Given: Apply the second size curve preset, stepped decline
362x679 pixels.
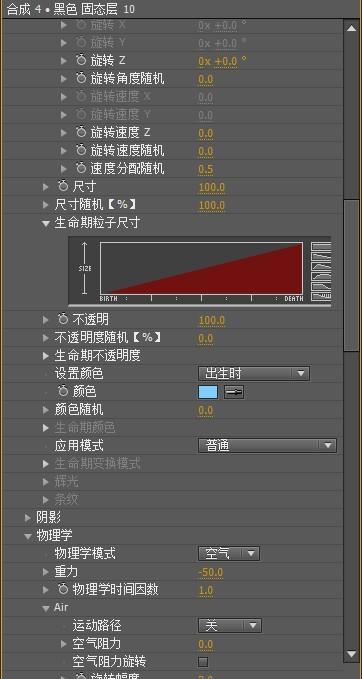Looking at the screenshot, I should click(321, 256).
